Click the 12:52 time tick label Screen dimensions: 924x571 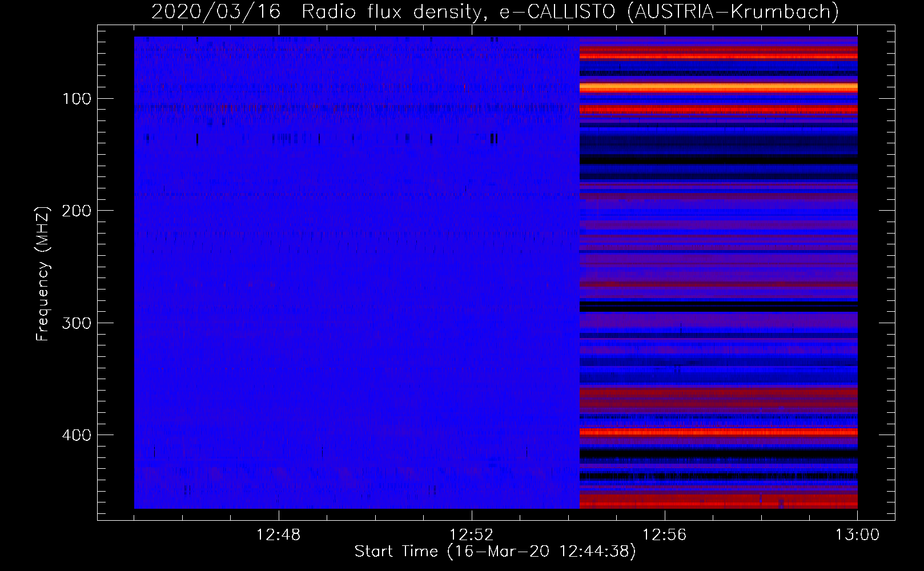pos(472,535)
